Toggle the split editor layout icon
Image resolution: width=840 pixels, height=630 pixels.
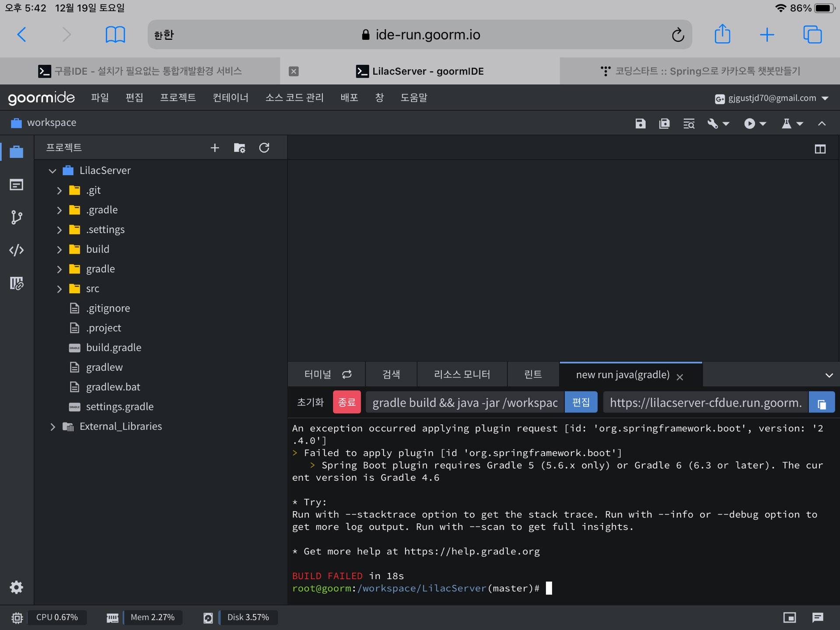pyautogui.click(x=820, y=149)
